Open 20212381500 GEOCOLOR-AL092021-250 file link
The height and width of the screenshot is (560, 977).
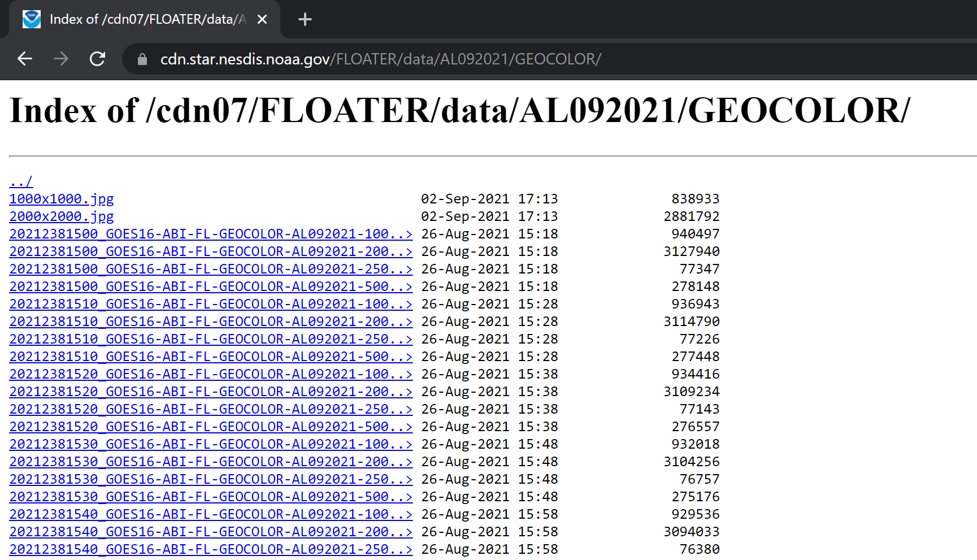coord(211,269)
